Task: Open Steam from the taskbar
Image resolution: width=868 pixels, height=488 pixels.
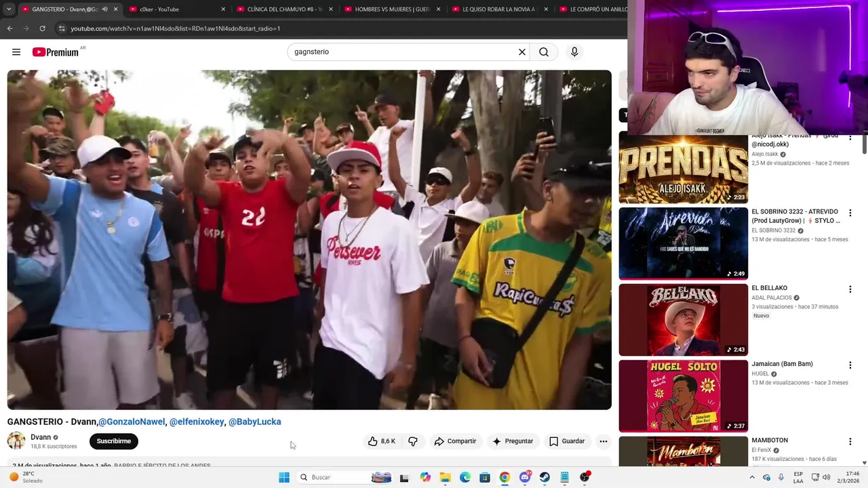Action: (545, 477)
